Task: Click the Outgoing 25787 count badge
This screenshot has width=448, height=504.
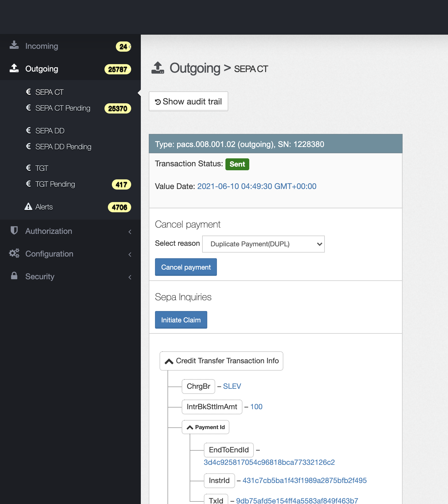Action: coord(118,69)
